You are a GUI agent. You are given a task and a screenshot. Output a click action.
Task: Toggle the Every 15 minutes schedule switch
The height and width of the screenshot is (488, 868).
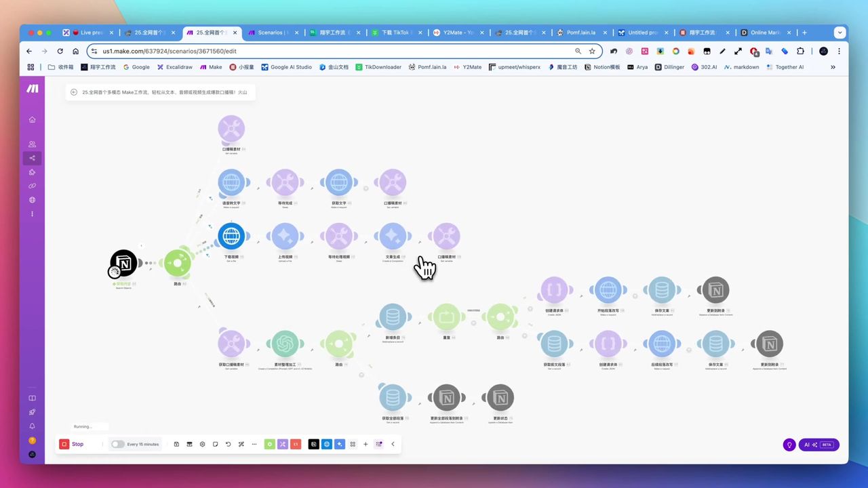tap(118, 444)
